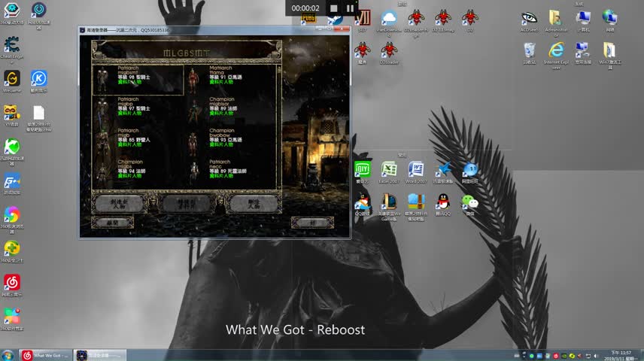Viewport: 644px width, 361px height.
Task: Launch Excel 2007 from desktop
Action: (x=389, y=171)
